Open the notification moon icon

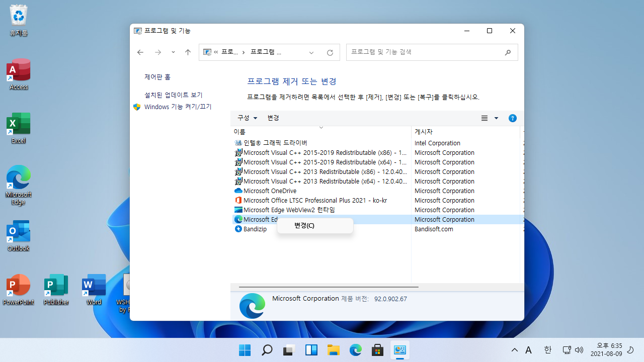pos(630,350)
